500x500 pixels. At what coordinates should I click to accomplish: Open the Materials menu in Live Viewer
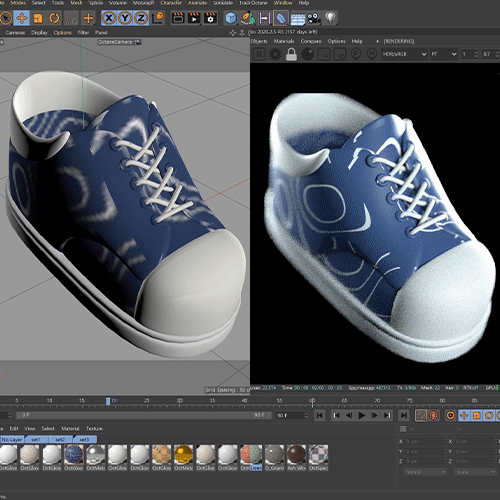click(x=284, y=41)
